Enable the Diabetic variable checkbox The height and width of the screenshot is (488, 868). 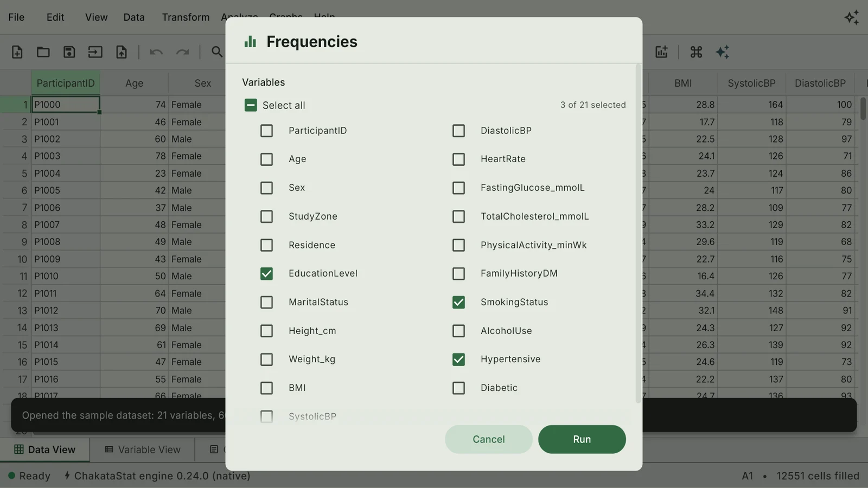458,388
